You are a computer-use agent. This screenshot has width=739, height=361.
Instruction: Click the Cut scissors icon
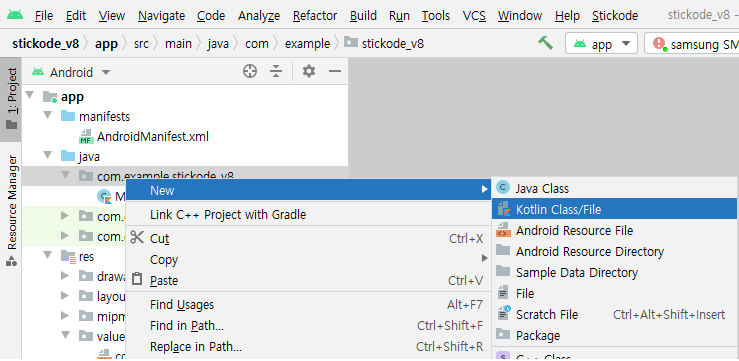(x=137, y=237)
